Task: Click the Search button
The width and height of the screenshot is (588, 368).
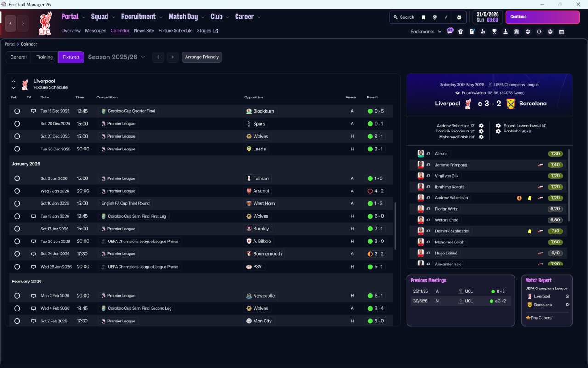Action: point(404,17)
